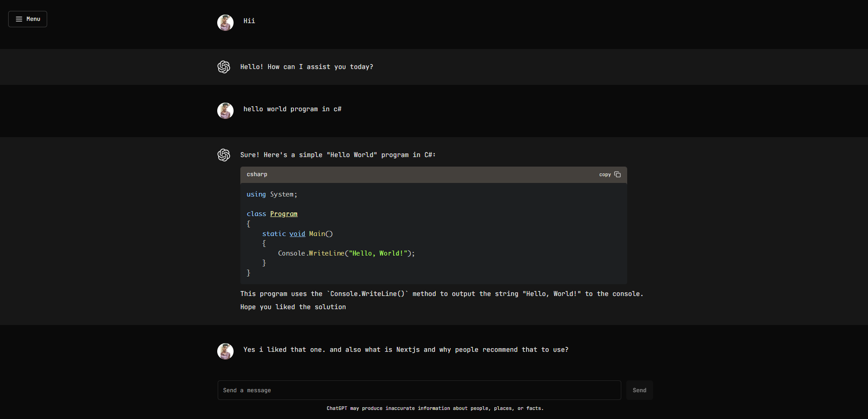The width and height of the screenshot is (868, 419).
Task: Click the Send button
Action: pos(639,390)
